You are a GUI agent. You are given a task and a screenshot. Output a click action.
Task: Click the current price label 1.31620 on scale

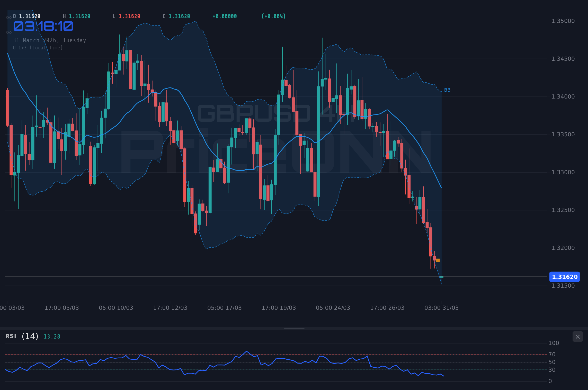[x=565, y=277]
